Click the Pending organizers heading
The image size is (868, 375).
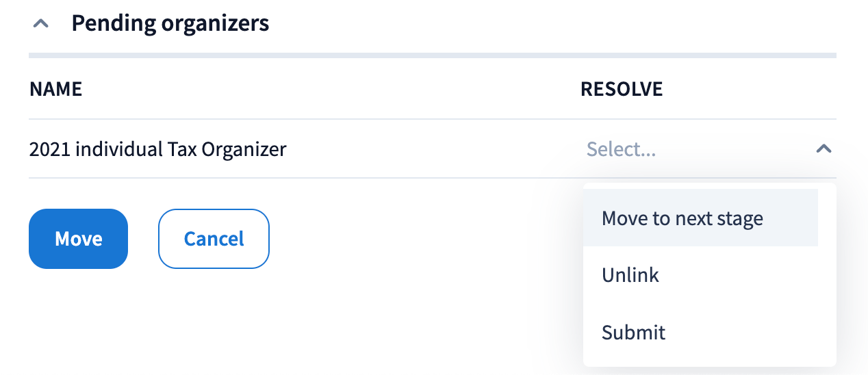click(170, 24)
